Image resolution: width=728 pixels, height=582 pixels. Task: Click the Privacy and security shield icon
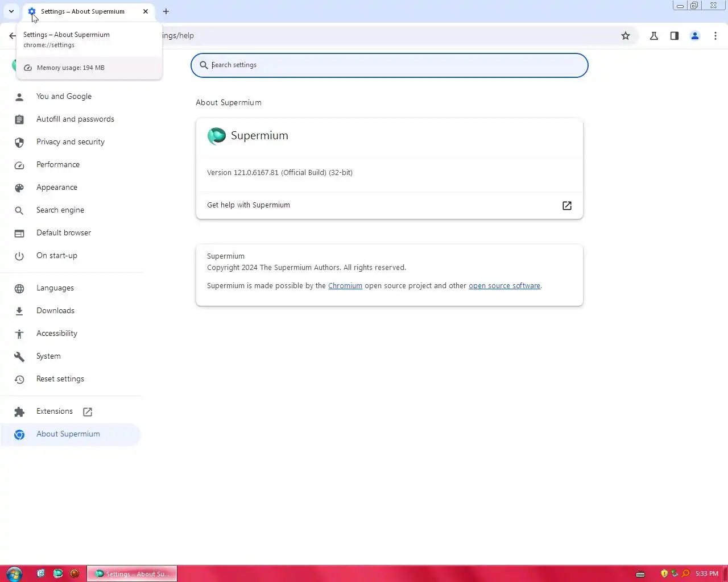(19, 143)
